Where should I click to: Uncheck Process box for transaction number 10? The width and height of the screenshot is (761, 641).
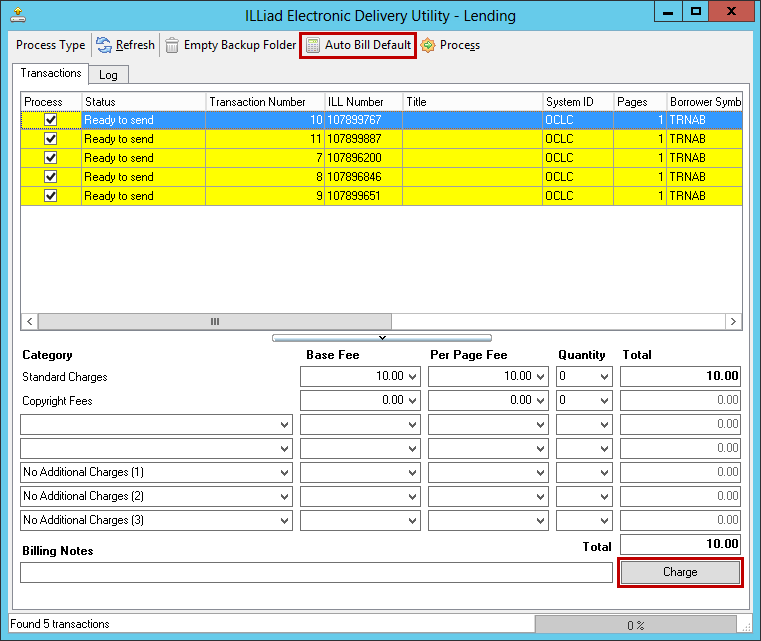coord(51,119)
